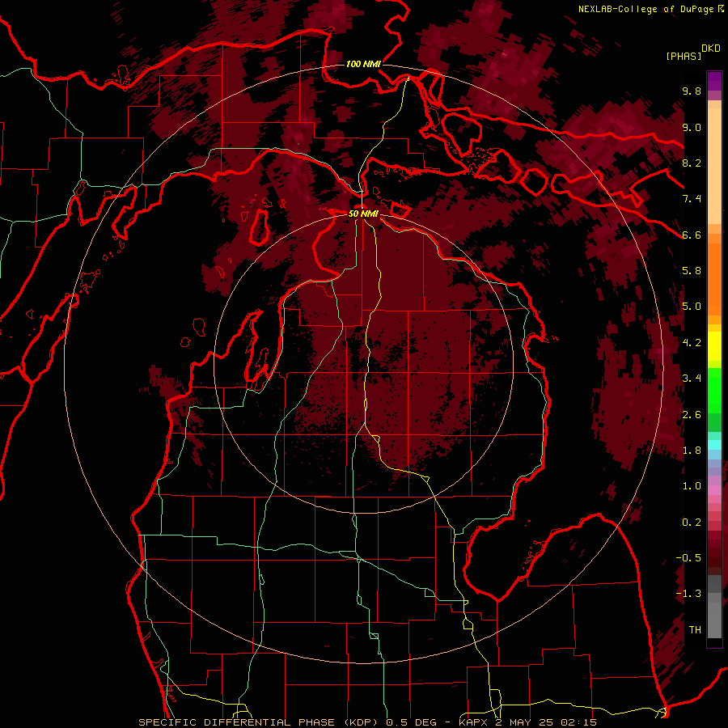Viewport: 728px width, 728px height.
Task: Select the 3.4 value on color scale
Action: click(692, 379)
